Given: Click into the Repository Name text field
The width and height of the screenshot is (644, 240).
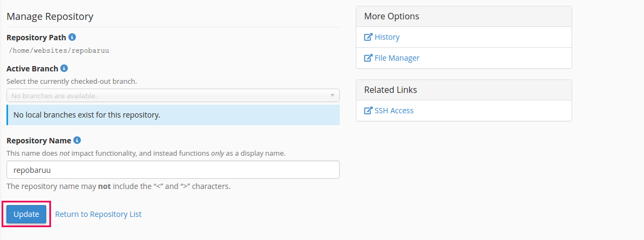Looking at the screenshot, I should tap(173, 170).
